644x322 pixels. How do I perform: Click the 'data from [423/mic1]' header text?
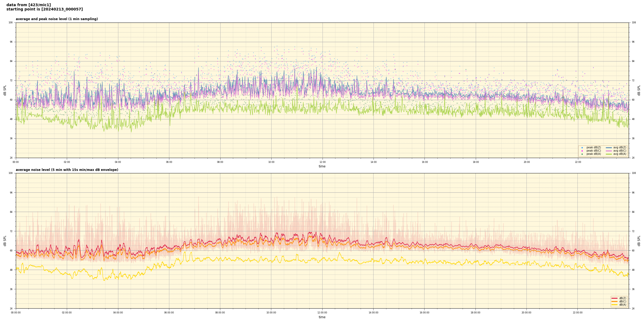28,5
